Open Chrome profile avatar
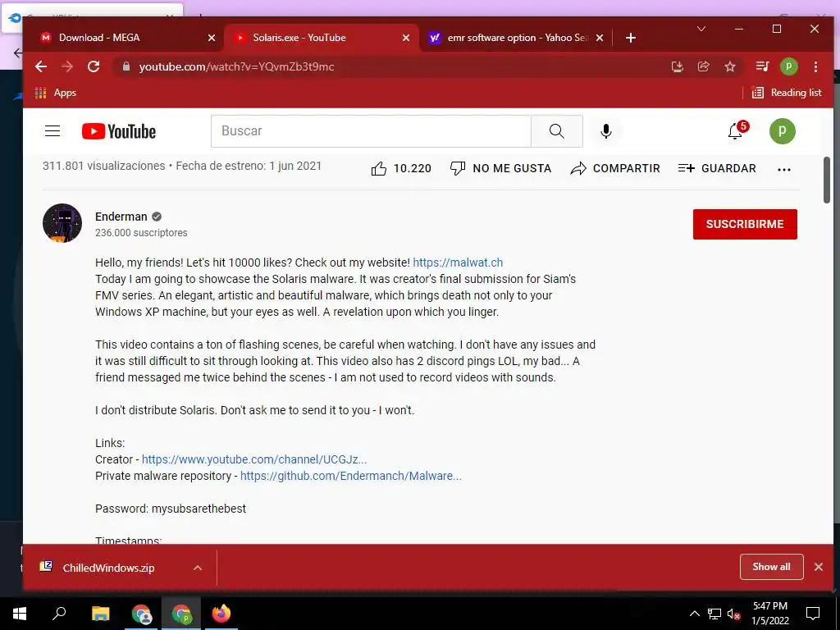The width and height of the screenshot is (840, 630). tap(788, 66)
